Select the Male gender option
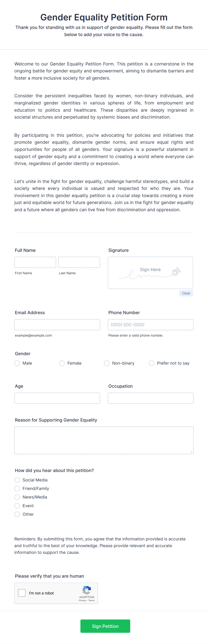Image resolution: width=208 pixels, height=644 pixels. click(17, 363)
